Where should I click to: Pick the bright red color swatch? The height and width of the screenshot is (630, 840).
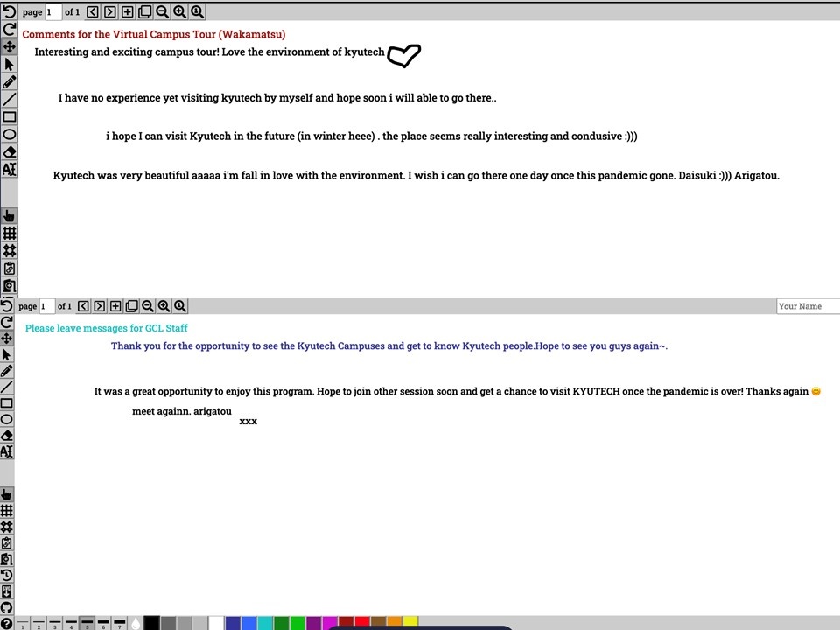coord(362,622)
